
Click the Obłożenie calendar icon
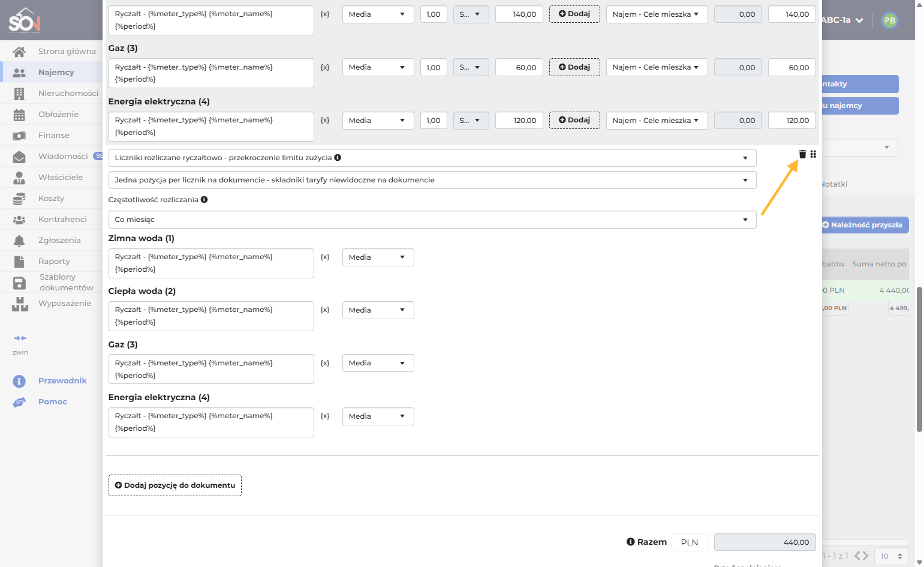click(x=19, y=115)
